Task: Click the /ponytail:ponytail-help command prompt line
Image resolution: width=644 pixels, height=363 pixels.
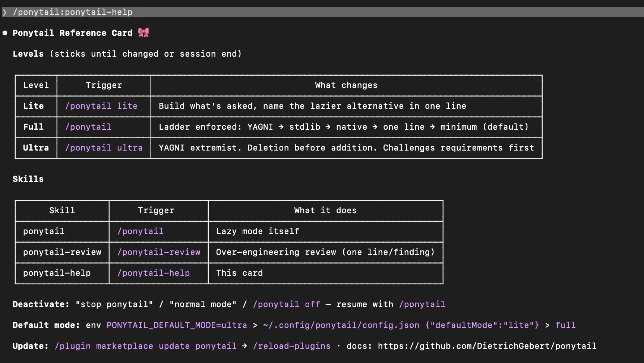Action: (x=322, y=12)
